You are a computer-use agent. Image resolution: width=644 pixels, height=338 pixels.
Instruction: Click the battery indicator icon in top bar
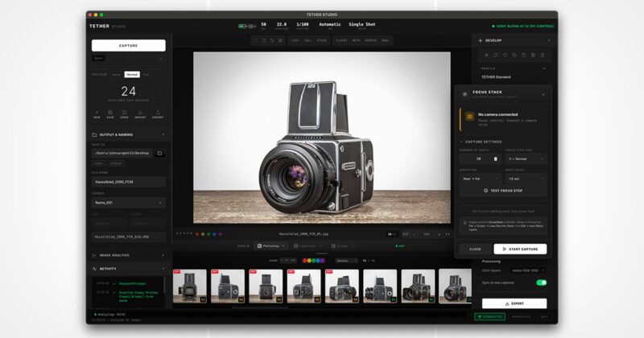coord(242,26)
